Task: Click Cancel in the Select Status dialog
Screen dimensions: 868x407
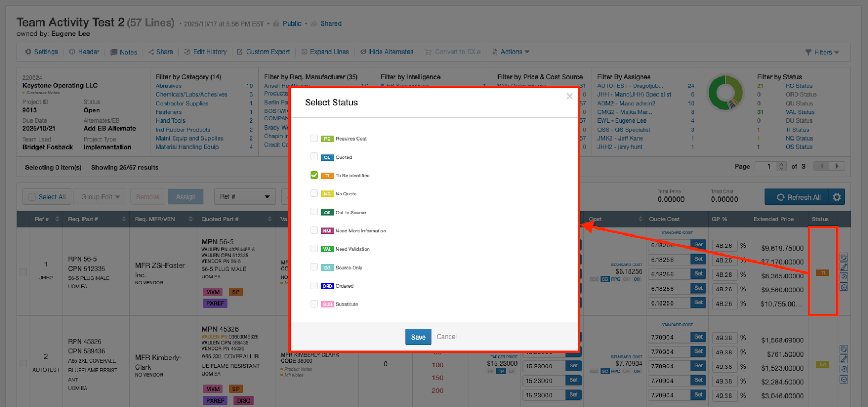Action: pyautogui.click(x=446, y=337)
